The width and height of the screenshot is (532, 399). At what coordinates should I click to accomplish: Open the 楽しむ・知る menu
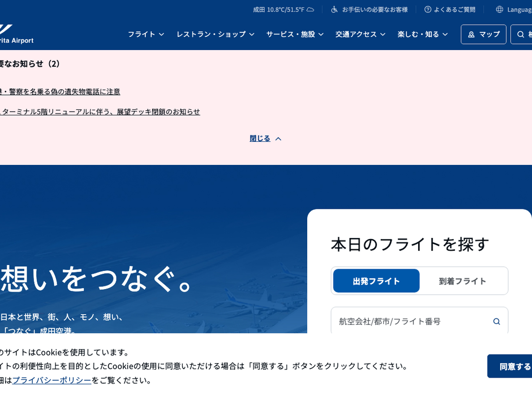click(x=422, y=34)
